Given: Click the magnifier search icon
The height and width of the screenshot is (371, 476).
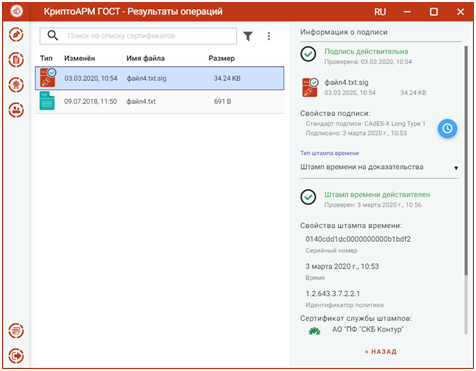Looking at the screenshot, I should tap(53, 35).
